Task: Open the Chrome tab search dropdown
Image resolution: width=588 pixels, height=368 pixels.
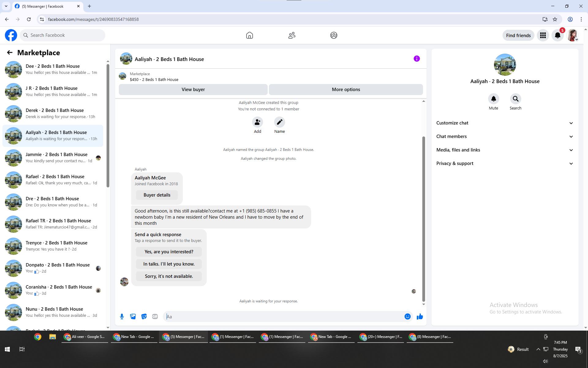Action: 6,6
